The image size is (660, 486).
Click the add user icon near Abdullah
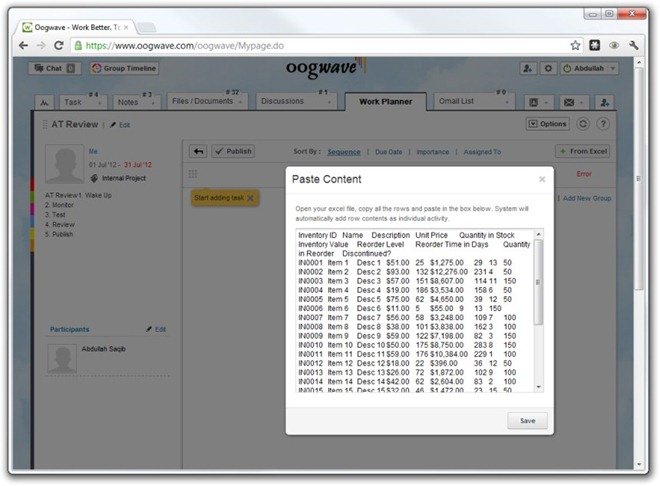[x=528, y=68]
